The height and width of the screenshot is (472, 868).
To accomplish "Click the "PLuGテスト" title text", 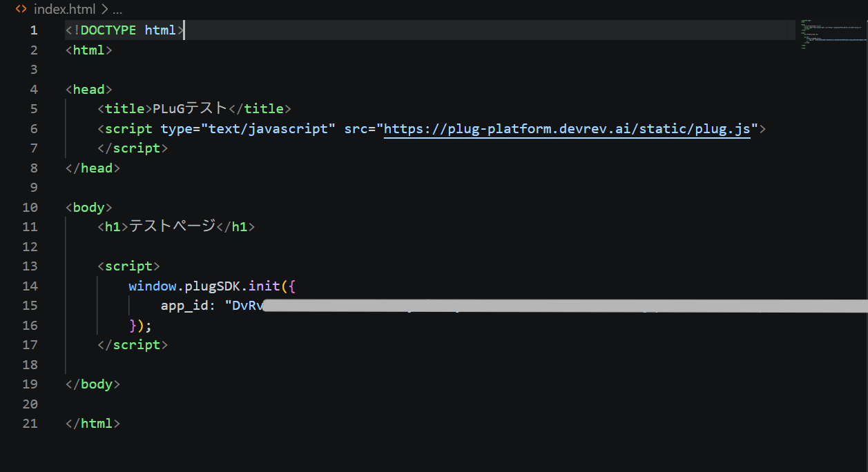I will tap(190, 108).
